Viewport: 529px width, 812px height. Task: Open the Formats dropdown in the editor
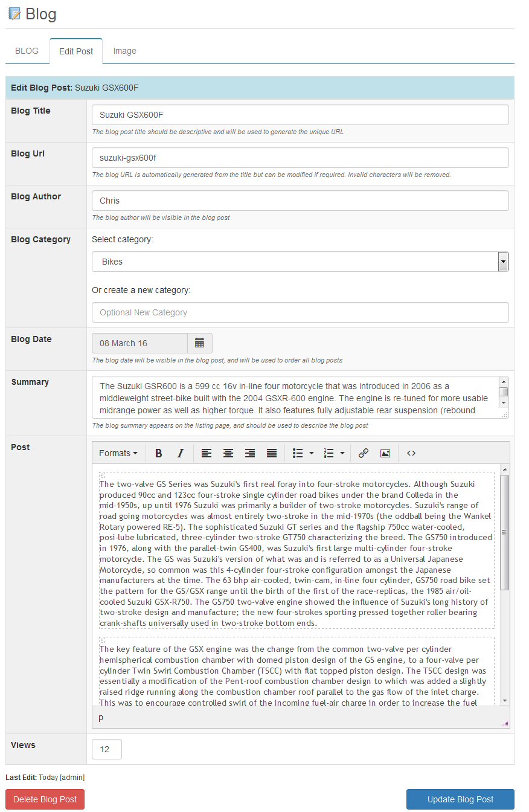tap(118, 453)
